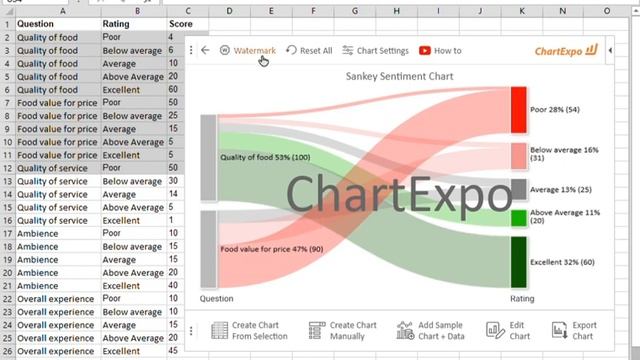This screenshot has width=640, height=360.
Task: Click the Create Chart From Selection grid icon
Action: 220,331
